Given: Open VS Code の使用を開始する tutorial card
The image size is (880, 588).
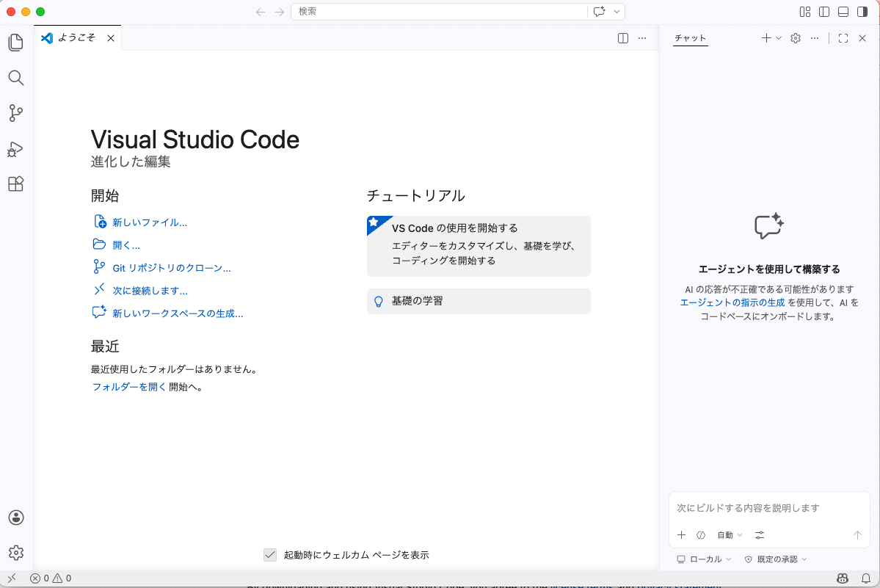Looking at the screenshot, I should pyautogui.click(x=479, y=246).
